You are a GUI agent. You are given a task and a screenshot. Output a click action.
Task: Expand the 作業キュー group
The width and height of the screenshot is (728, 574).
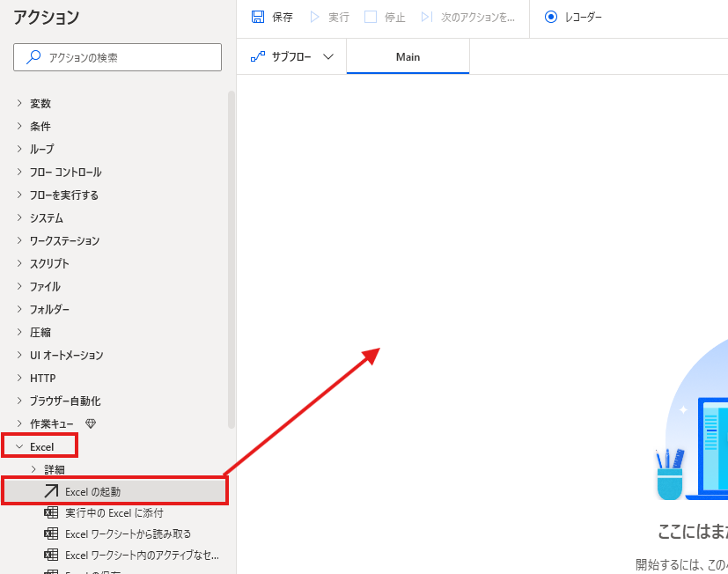pyautogui.click(x=19, y=423)
